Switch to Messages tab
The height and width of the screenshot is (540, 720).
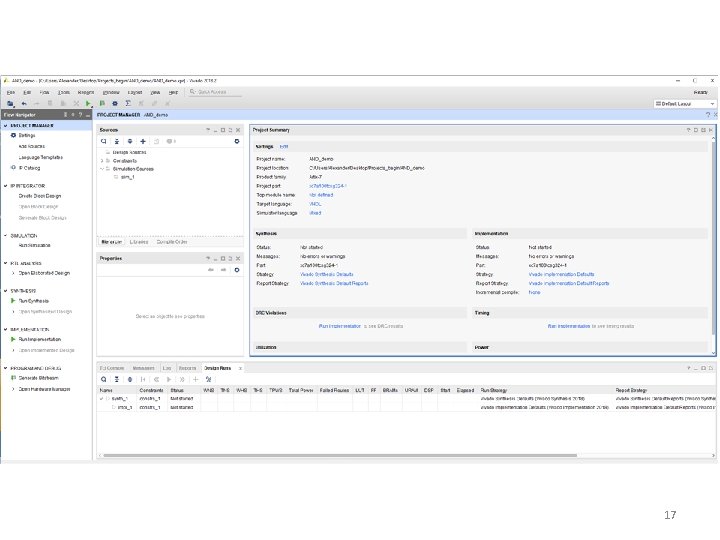click(x=143, y=368)
